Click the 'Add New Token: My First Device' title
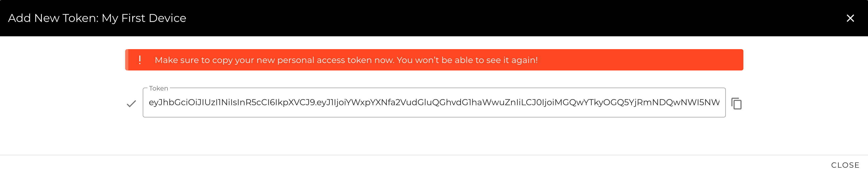Viewport: 868px width, 173px height. click(97, 18)
